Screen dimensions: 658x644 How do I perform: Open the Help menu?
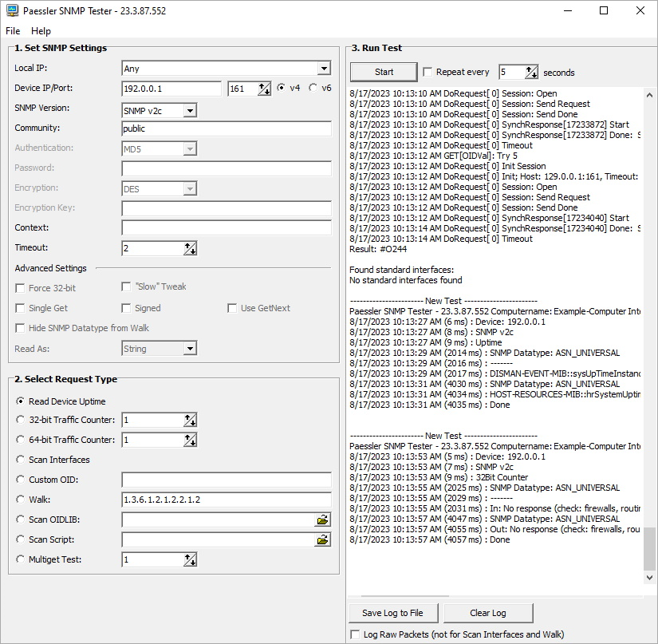(41, 30)
